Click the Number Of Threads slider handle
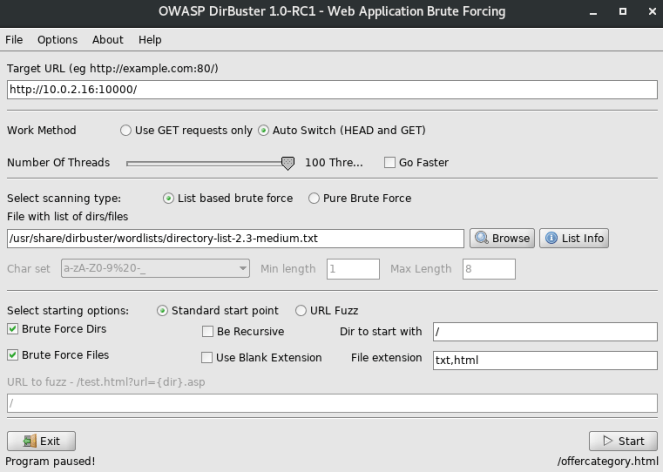The height and width of the screenshot is (472, 663). [288, 163]
